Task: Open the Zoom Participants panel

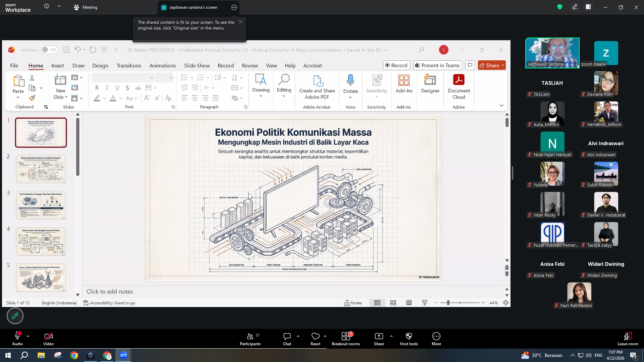Action: tap(250, 339)
